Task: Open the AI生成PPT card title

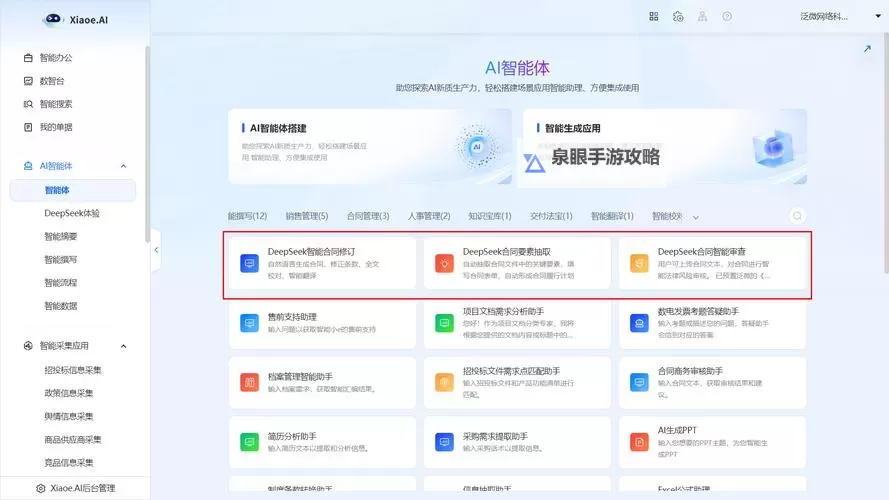Action: tap(678, 430)
